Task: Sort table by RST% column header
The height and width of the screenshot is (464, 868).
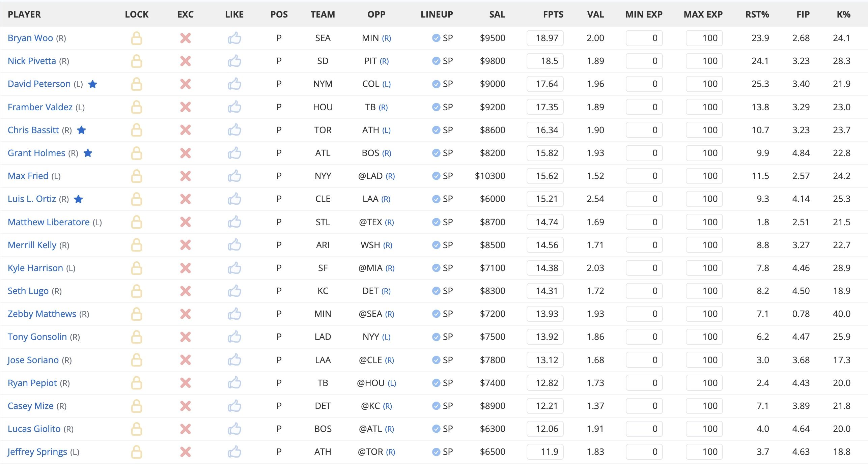Action: [757, 14]
